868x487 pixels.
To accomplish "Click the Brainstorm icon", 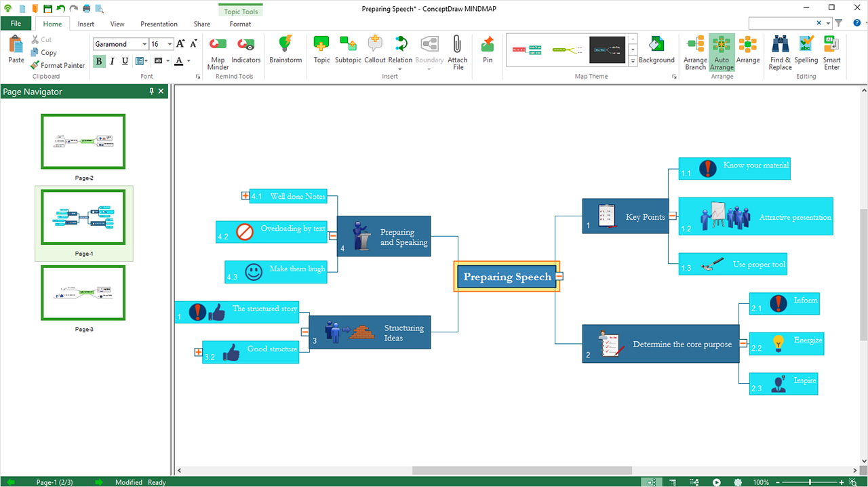I will click(x=285, y=50).
